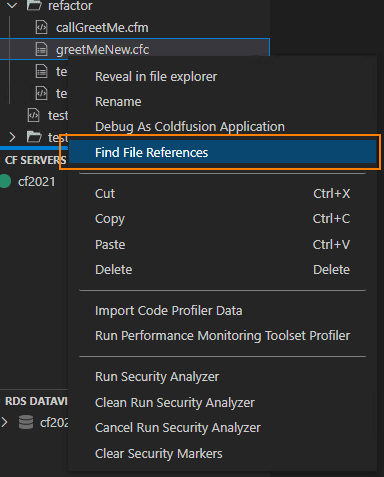Click the refactor folder icon
This screenshot has width=384, height=477.
coord(34,5)
